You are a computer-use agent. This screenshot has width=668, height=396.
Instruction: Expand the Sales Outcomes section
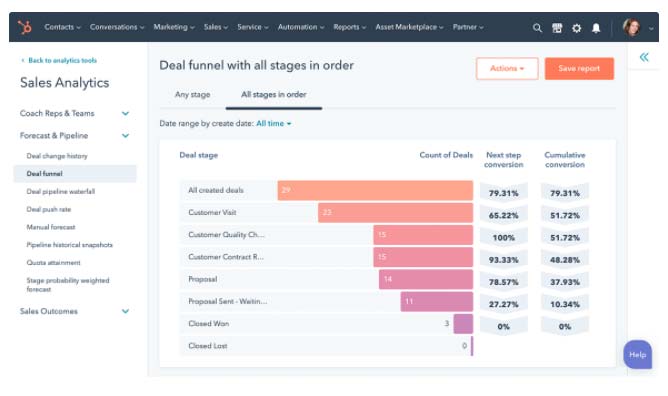(x=125, y=311)
